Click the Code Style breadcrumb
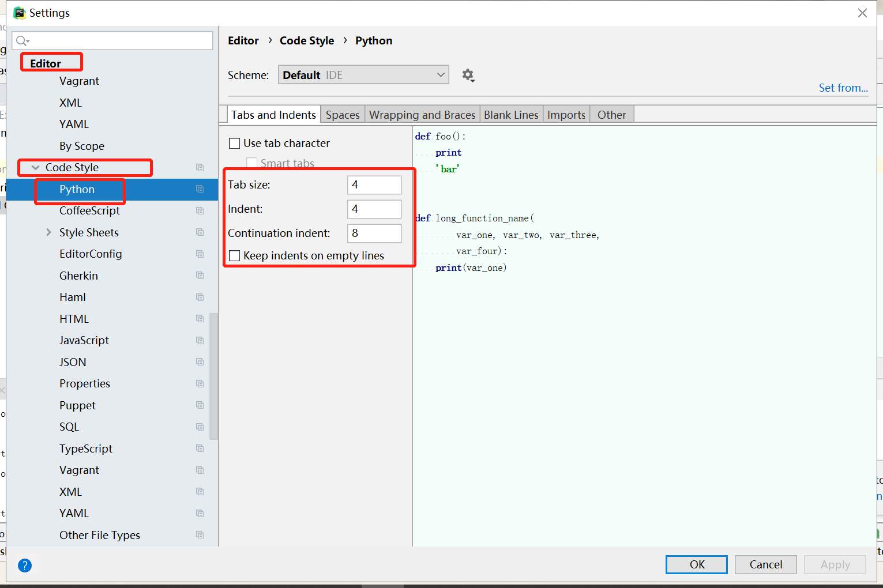Viewport: 883px width, 588px height. click(307, 41)
